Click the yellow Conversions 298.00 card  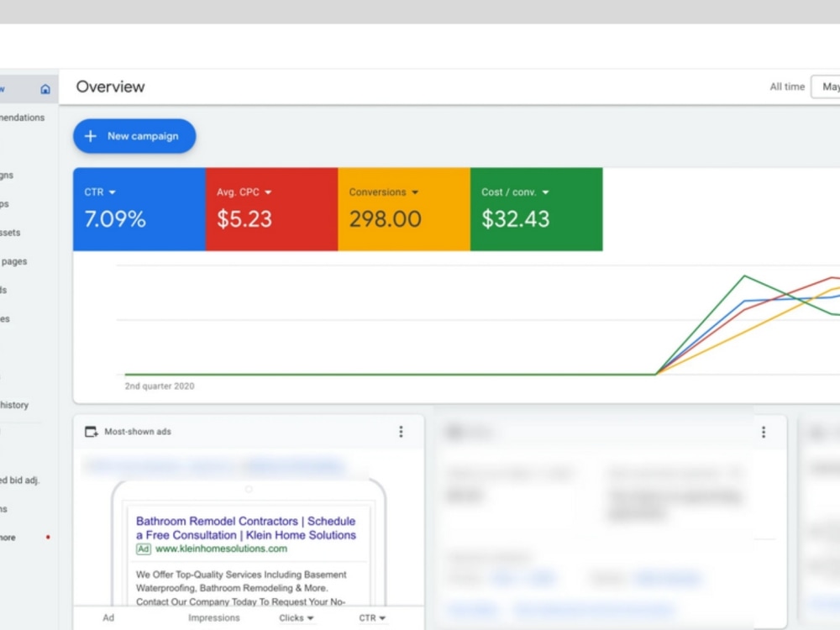(404, 209)
